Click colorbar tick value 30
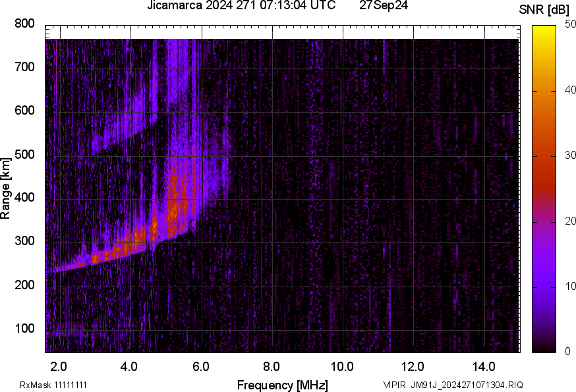This screenshot has height=392, width=576. (570, 155)
